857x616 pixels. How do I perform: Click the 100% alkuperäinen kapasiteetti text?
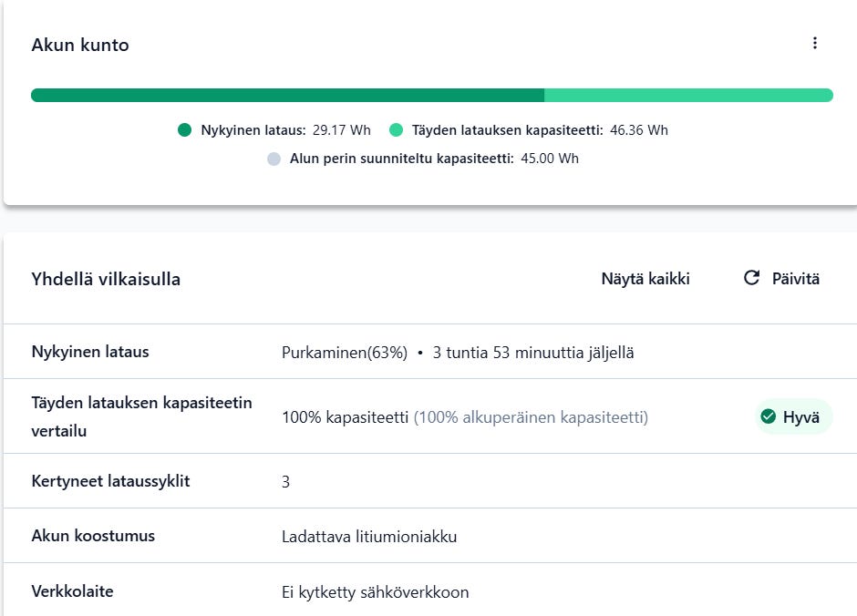[531, 417]
